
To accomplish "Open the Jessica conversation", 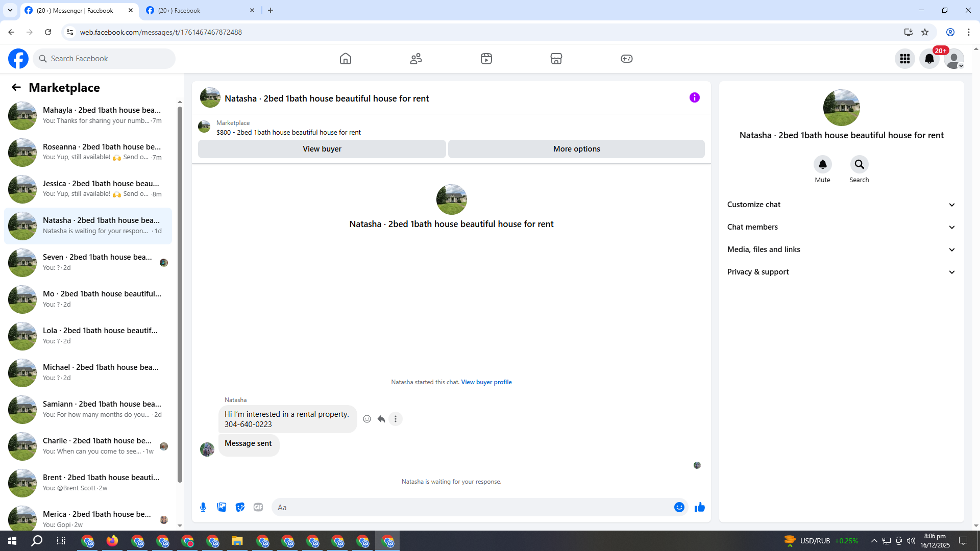I will click(88, 189).
